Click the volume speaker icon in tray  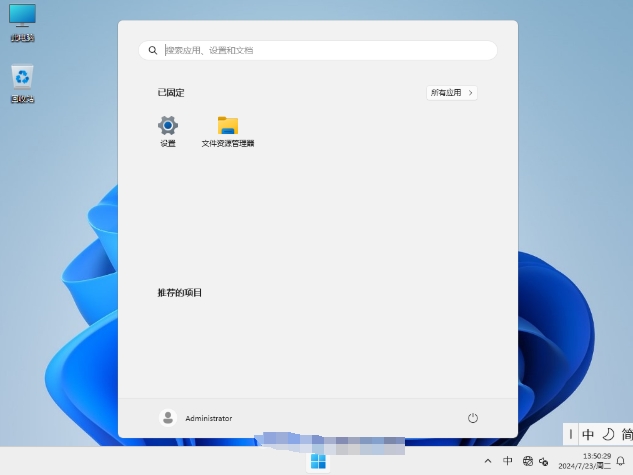[544, 461]
